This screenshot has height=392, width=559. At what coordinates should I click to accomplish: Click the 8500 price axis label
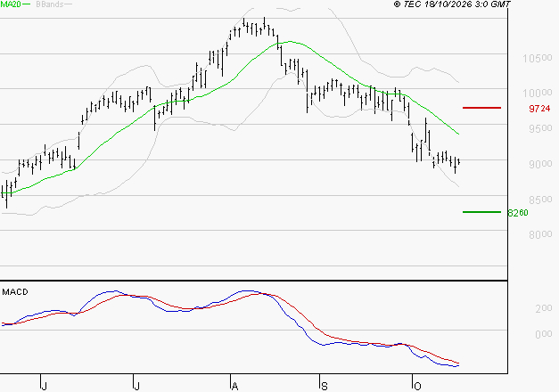540,200
